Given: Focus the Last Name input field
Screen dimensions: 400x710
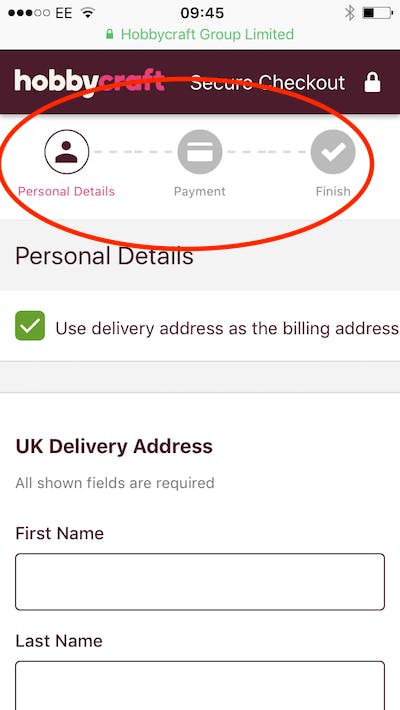Looking at the screenshot, I should [x=200, y=686].
